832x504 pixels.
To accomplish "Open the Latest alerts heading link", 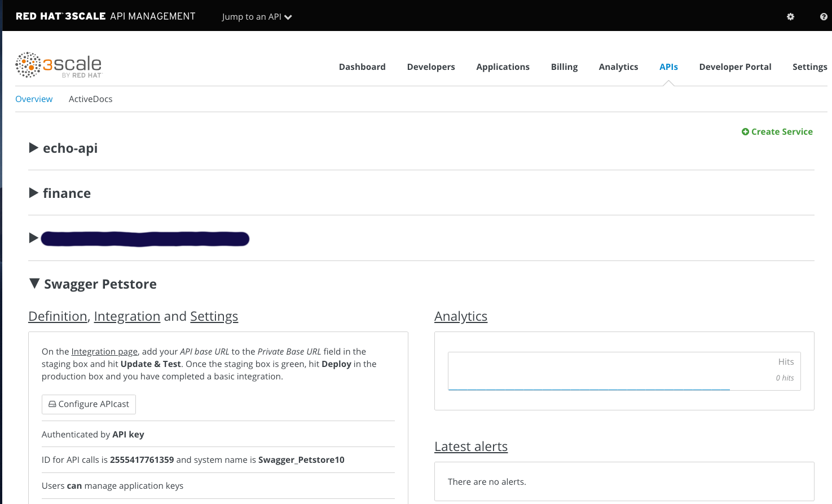I will (471, 446).
